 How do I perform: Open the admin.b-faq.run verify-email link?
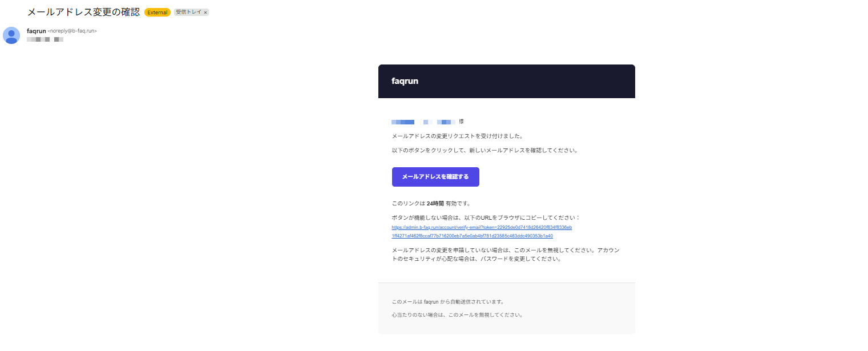(482, 231)
